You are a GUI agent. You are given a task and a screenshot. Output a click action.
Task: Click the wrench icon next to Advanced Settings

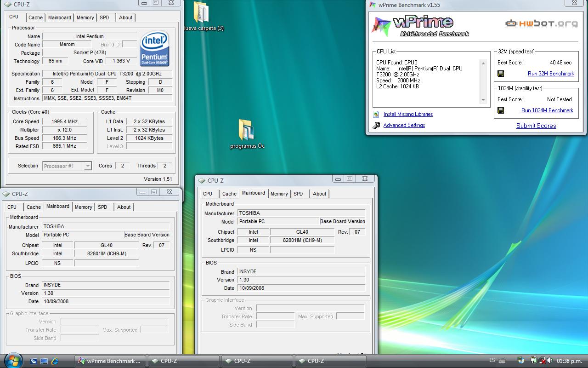click(376, 125)
